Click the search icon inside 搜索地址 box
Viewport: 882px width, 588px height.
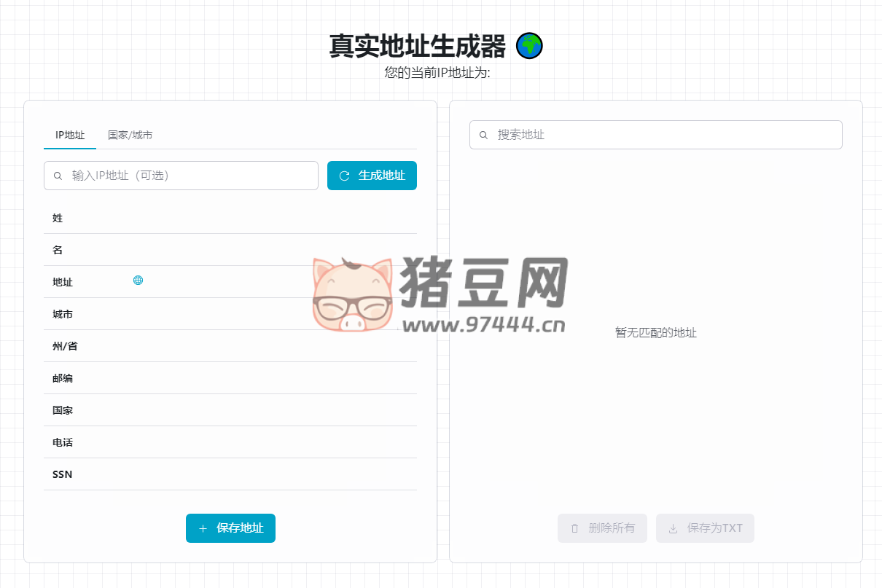click(483, 134)
